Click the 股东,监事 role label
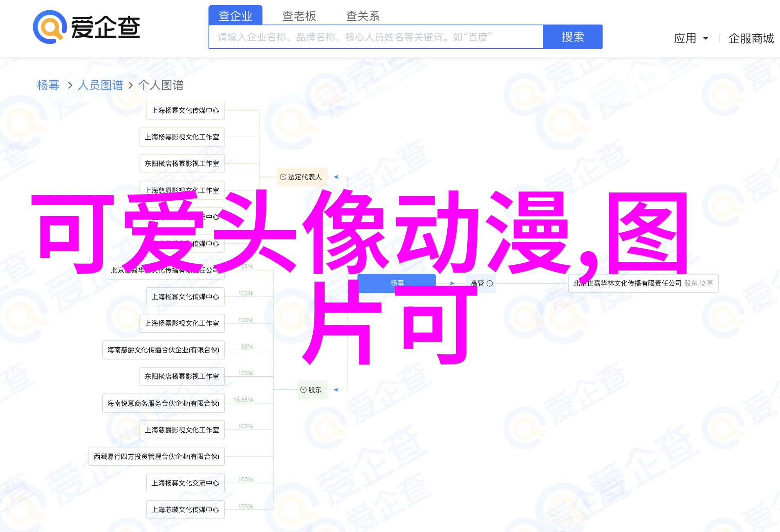This screenshot has height=532, width=780. (699, 283)
